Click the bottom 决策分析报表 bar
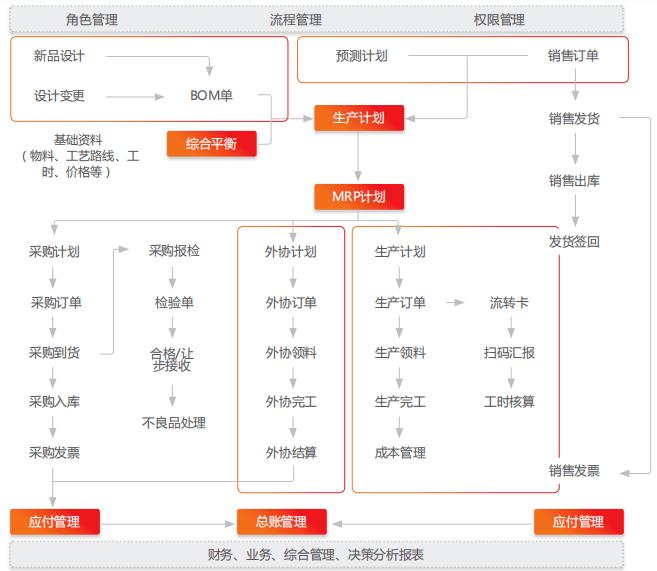Image resolution: width=657 pixels, height=571 pixels. pos(316,554)
